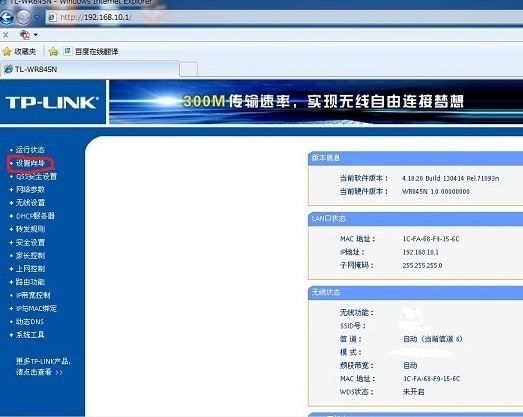
Task: Select the TL-WR845N browser tab
Action: pyautogui.click(x=89, y=69)
